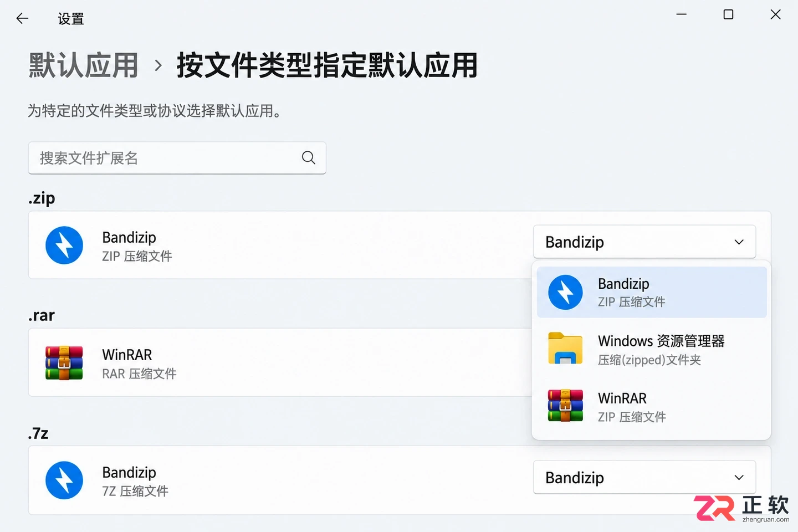Close the 设置 window
The height and width of the screenshot is (532, 798).
point(776,14)
